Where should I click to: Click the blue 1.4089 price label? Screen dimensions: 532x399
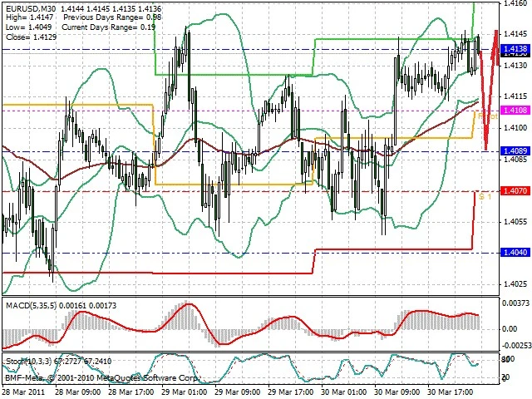pos(515,151)
